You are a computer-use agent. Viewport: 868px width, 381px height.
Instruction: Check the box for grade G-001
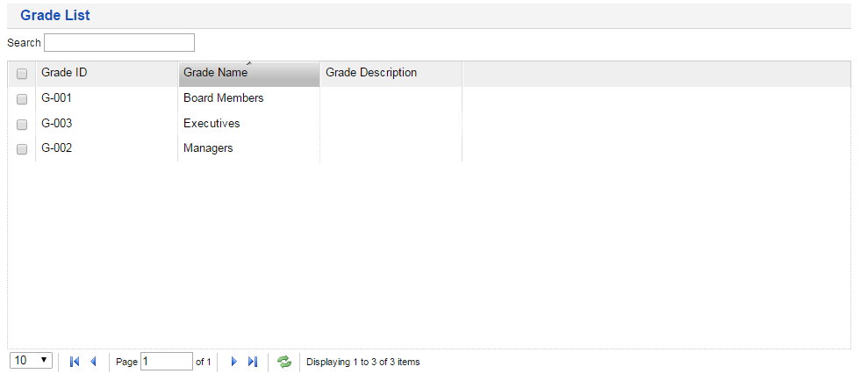click(x=22, y=99)
